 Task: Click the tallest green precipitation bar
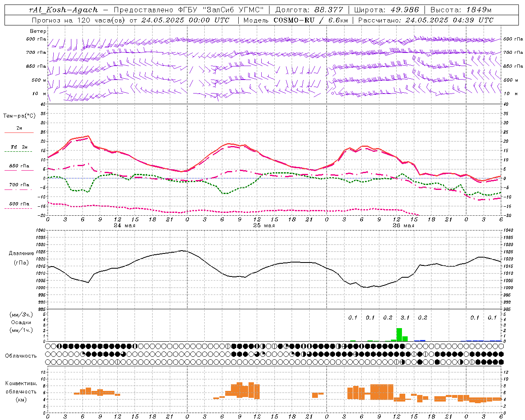click(x=399, y=335)
